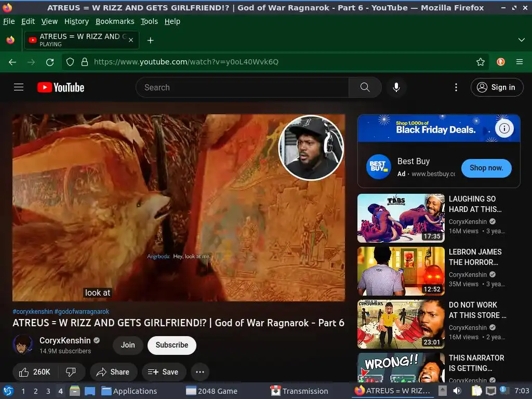
Task: Switch to workspace 3
Action: [x=48, y=391]
